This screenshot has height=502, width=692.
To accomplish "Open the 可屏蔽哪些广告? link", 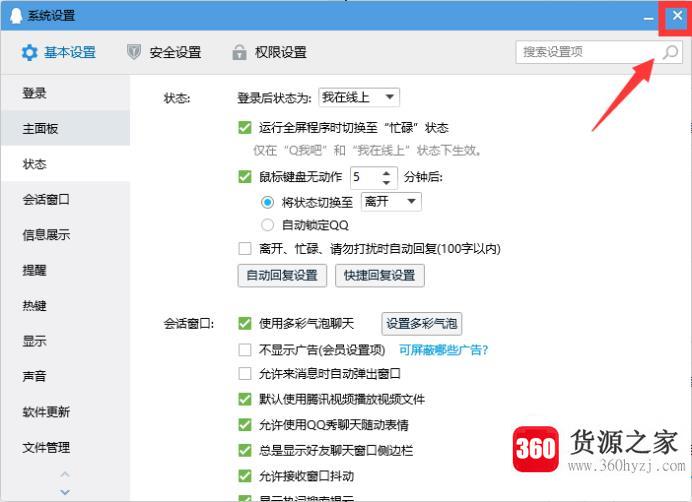I will click(x=444, y=350).
